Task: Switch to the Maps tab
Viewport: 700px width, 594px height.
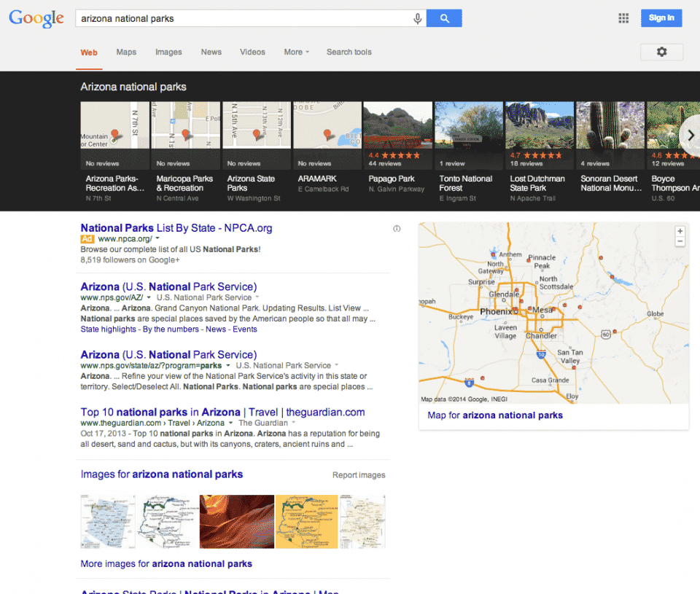Action: tap(126, 52)
